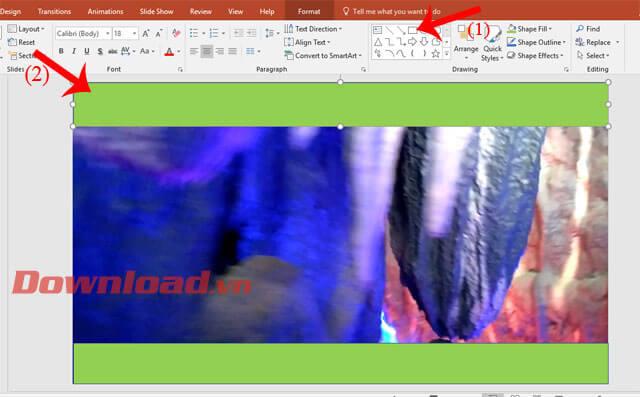Click the Clear All Formatting icon
640x397 pixels.
(x=176, y=33)
